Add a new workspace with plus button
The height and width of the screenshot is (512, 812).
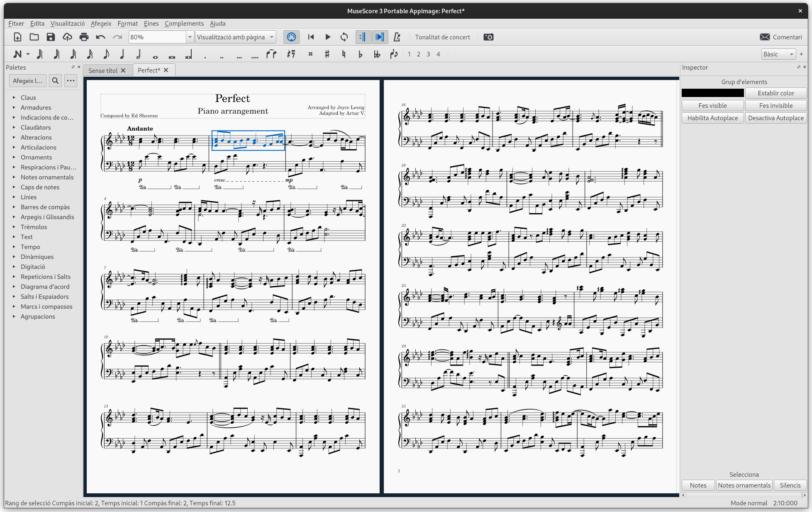point(801,54)
